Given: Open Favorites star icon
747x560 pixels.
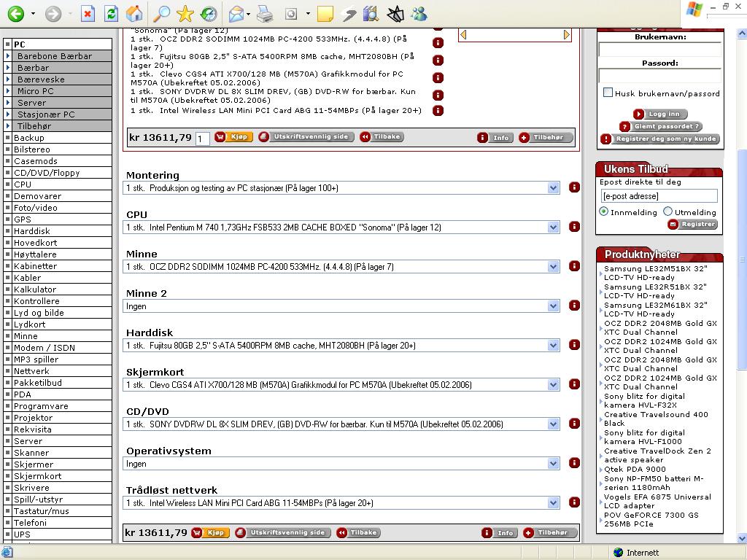Looking at the screenshot, I should point(185,14).
